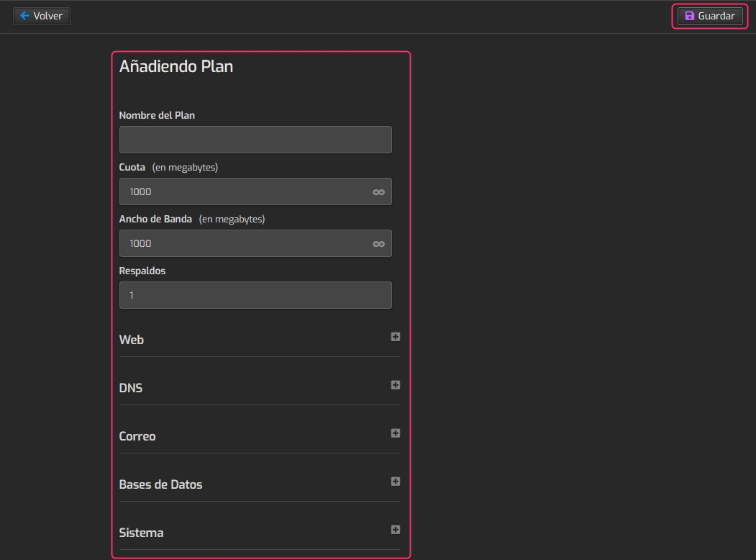756x560 pixels.
Task: Expand Bases de Datos via plus icon
Action: coord(395,482)
